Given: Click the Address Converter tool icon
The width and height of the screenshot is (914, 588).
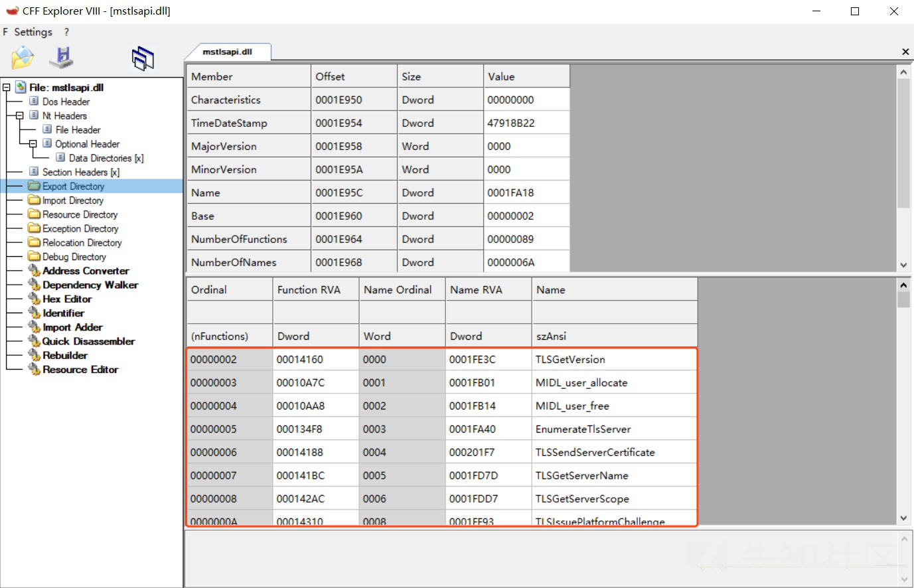Looking at the screenshot, I should tap(35, 270).
